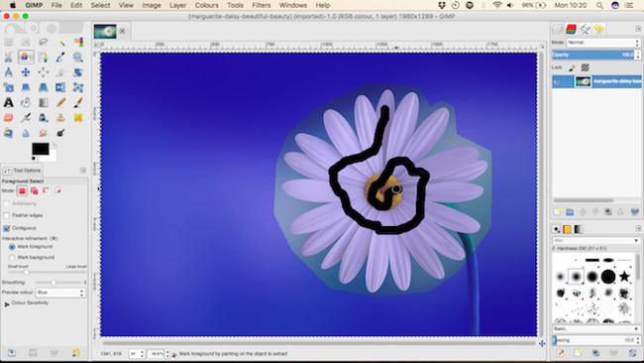Open the Filters menu
Image resolution: width=644 pixels, height=363 pixels.
point(262,5)
